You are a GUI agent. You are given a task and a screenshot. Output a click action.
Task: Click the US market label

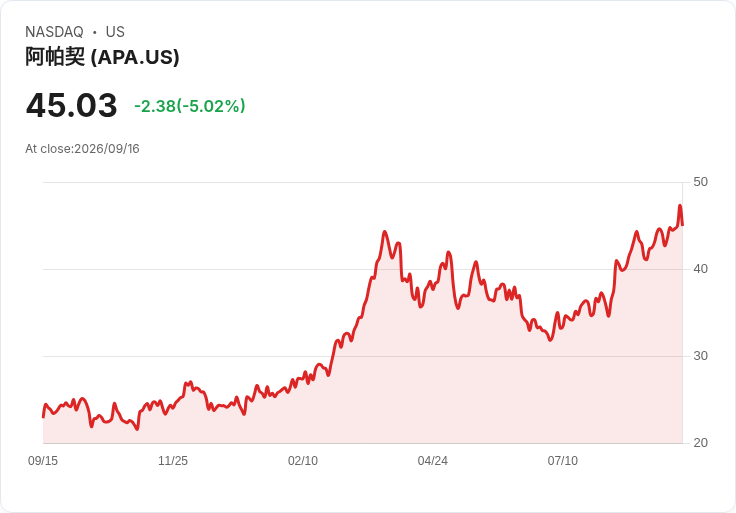tap(115, 32)
